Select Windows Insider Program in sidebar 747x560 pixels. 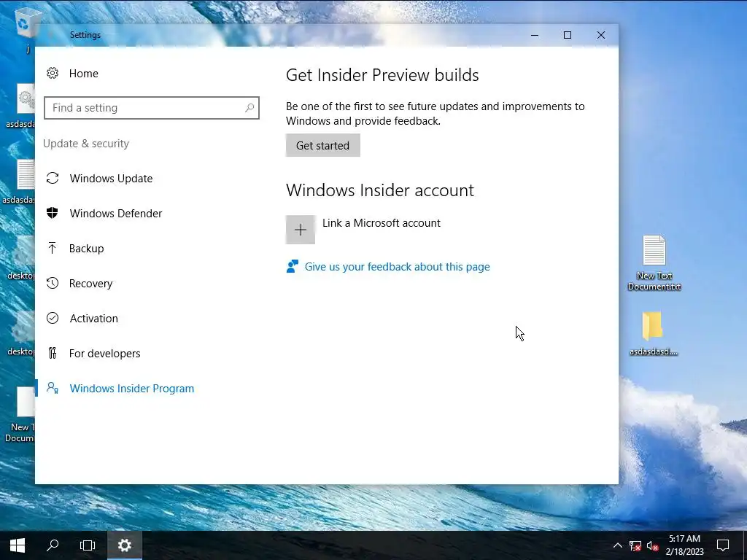(x=132, y=389)
